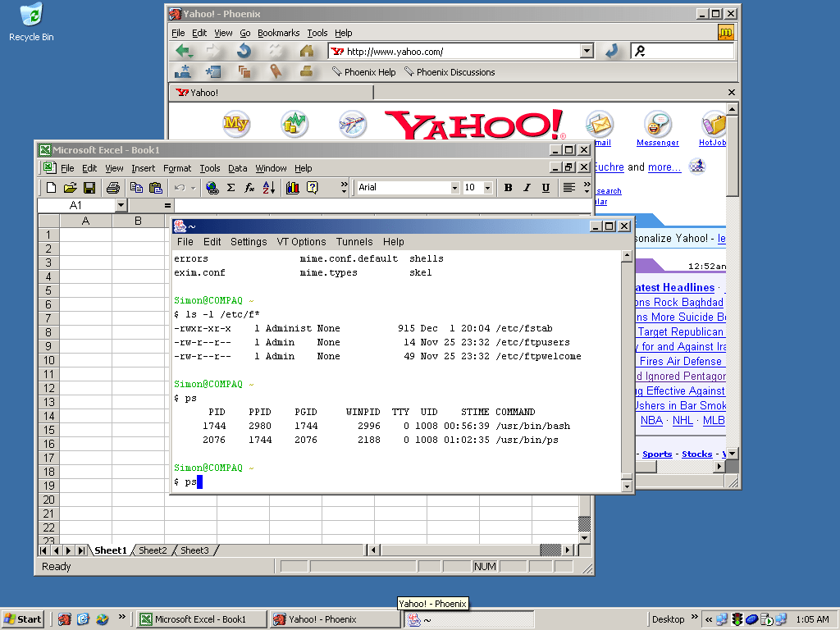
Task: Click the Back arrow in Phoenix browser
Action: point(185,52)
